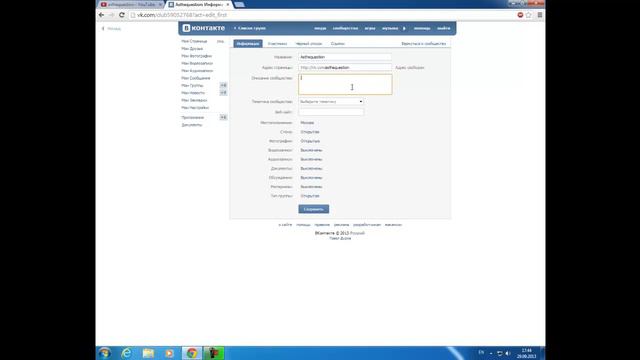Open the Видеозаписи setting showing Выключены

click(x=311, y=150)
